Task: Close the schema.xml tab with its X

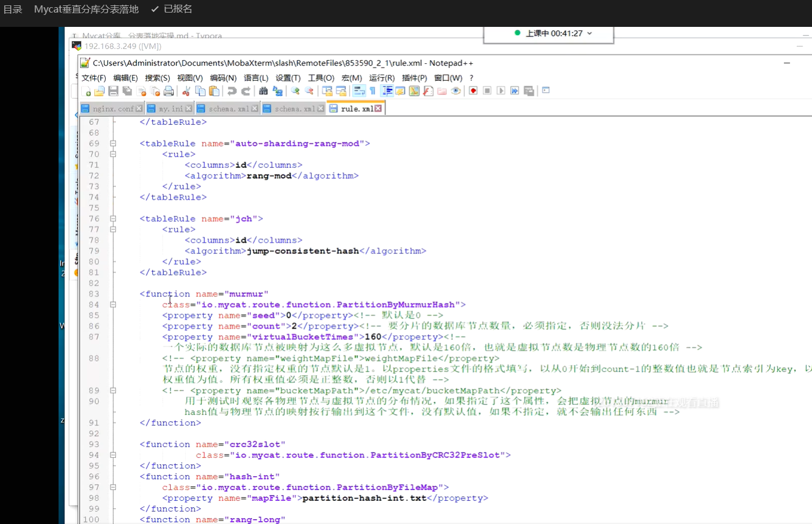Action: [255, 108]
